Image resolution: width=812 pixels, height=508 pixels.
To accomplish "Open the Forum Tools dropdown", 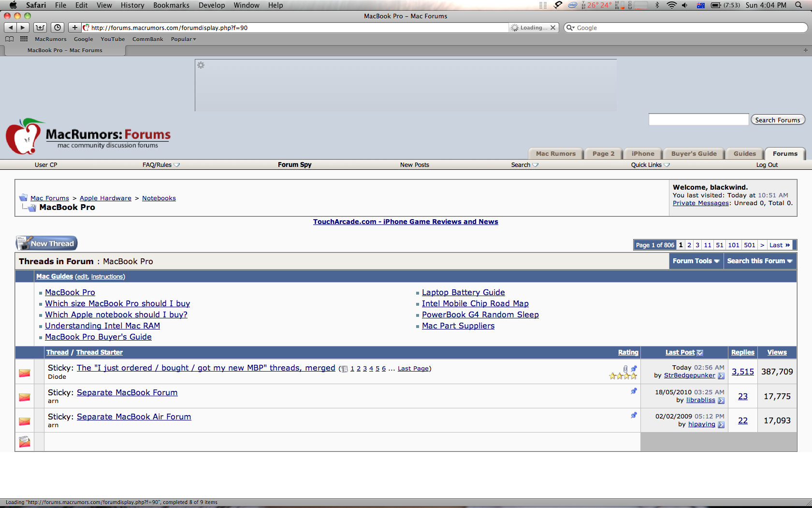I will [x=696, y=261].
